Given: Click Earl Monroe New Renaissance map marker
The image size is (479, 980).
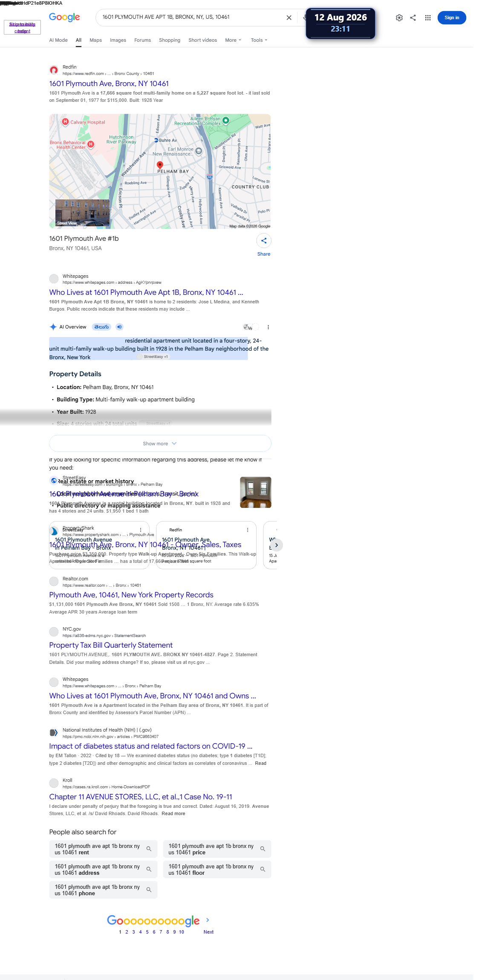Looking at the screenshot, I should 199,151.
